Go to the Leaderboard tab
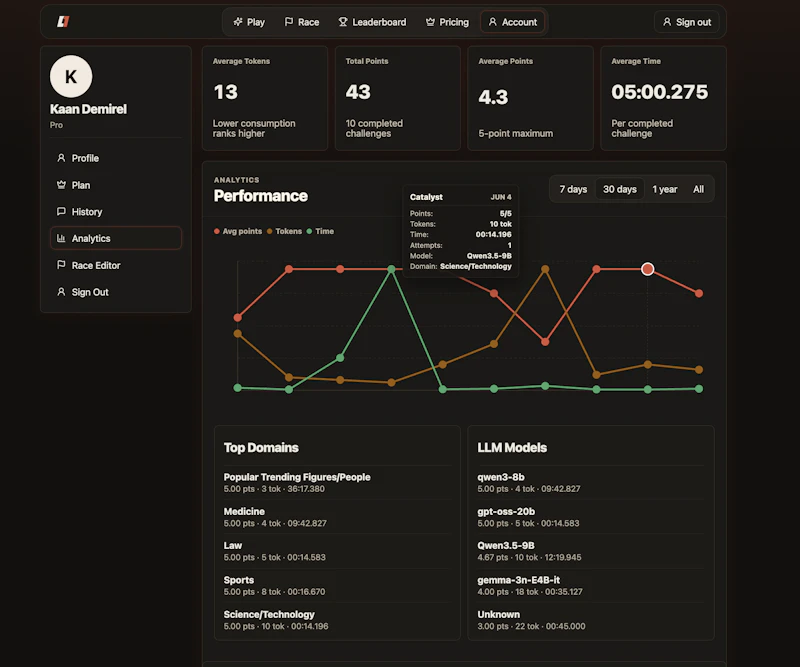Screen dimensions: 800x667 click(x=372, y=22)
